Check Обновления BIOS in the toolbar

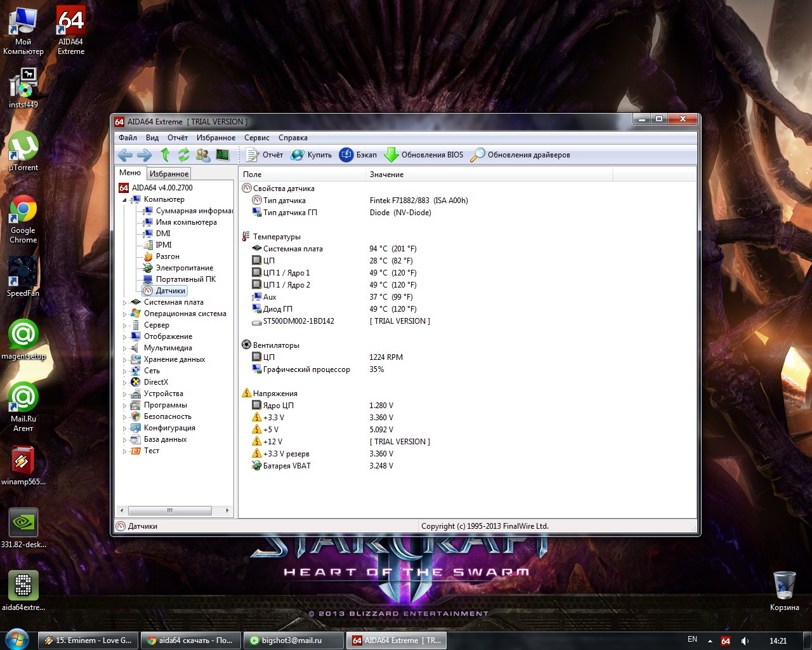pos(424,155)
